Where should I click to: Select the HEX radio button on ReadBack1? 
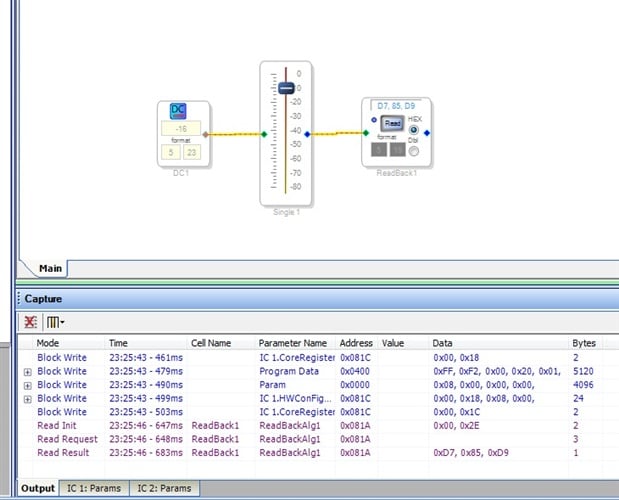tap(413, 129)
